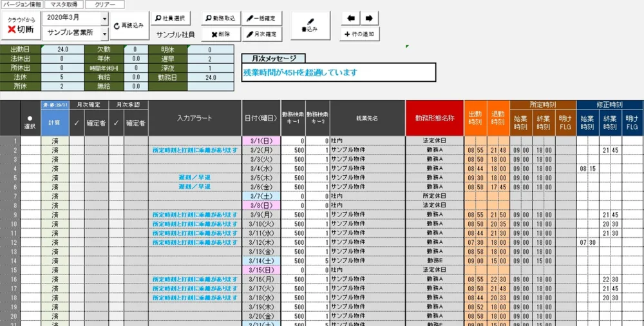This screenshot has width=644, height=326.
Task: Click the 入力アラート column header
Action: click(195, 118)
